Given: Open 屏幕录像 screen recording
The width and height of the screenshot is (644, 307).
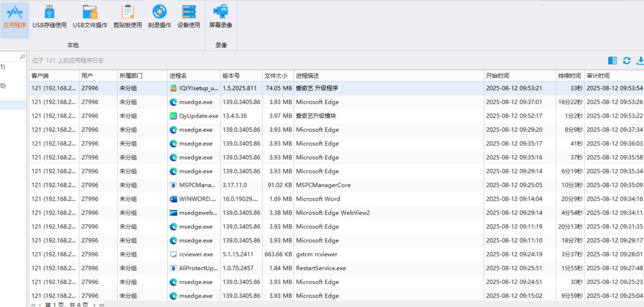Looking at the screenshot, I should coord(220,17).
